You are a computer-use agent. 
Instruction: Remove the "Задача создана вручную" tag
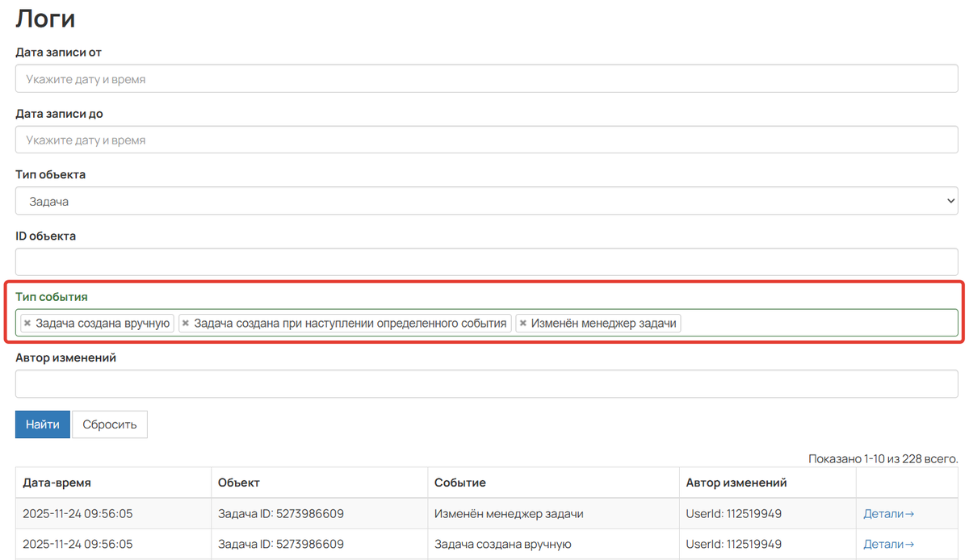coord(27,324)
